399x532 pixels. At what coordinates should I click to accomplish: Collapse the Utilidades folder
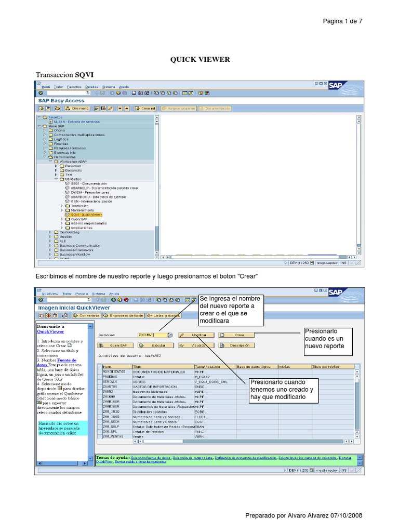pos(56,179)
